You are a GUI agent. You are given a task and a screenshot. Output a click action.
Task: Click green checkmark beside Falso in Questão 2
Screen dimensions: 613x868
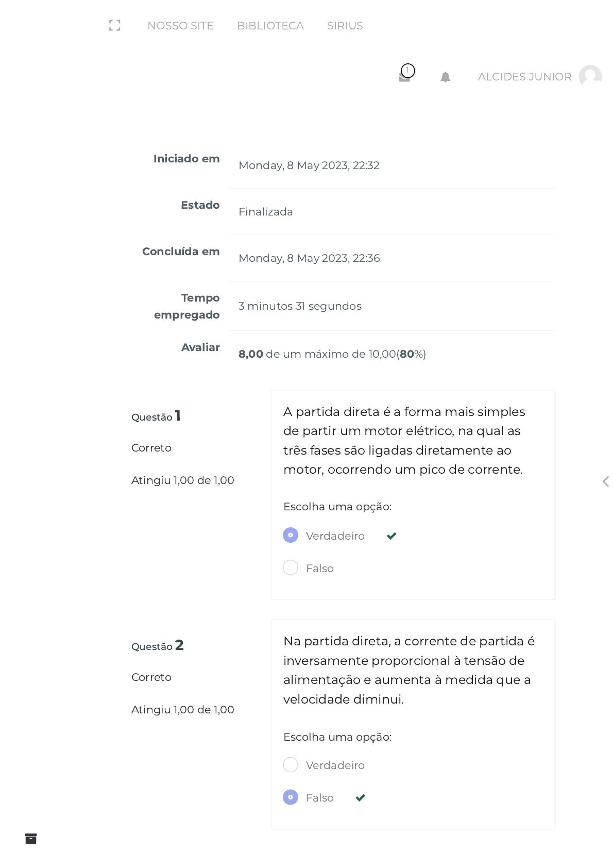[x=361, y=798]
